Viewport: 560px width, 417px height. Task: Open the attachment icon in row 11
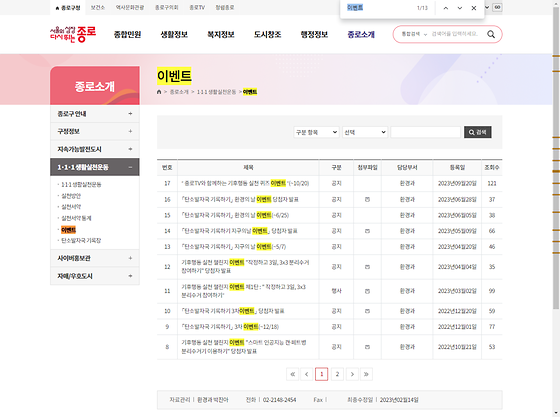tap(367, 291)
